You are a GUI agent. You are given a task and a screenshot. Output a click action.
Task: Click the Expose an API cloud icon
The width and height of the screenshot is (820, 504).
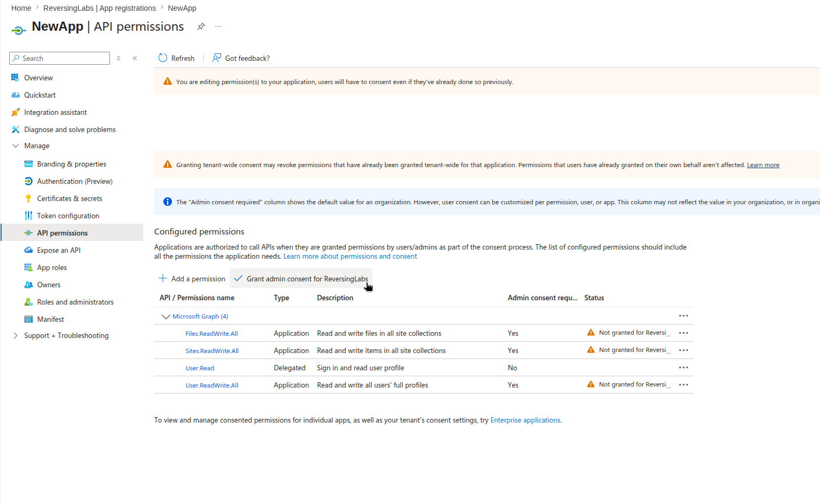pos(29,250)
